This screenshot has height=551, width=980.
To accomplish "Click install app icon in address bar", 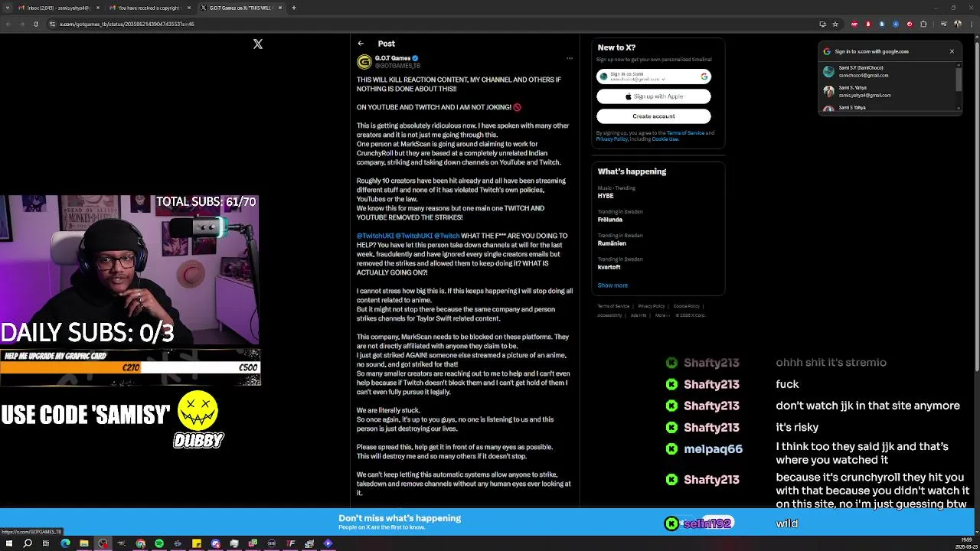I will tap(823, 24).
